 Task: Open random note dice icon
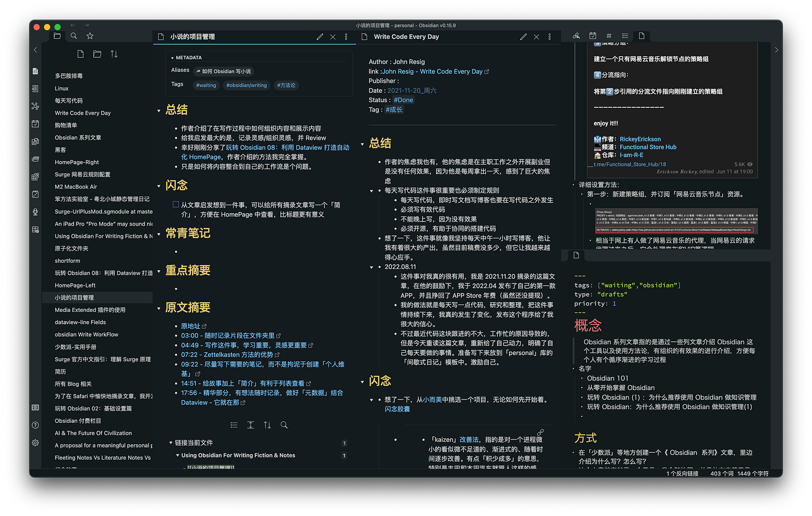pyautogui.click(x=35, y=194)
